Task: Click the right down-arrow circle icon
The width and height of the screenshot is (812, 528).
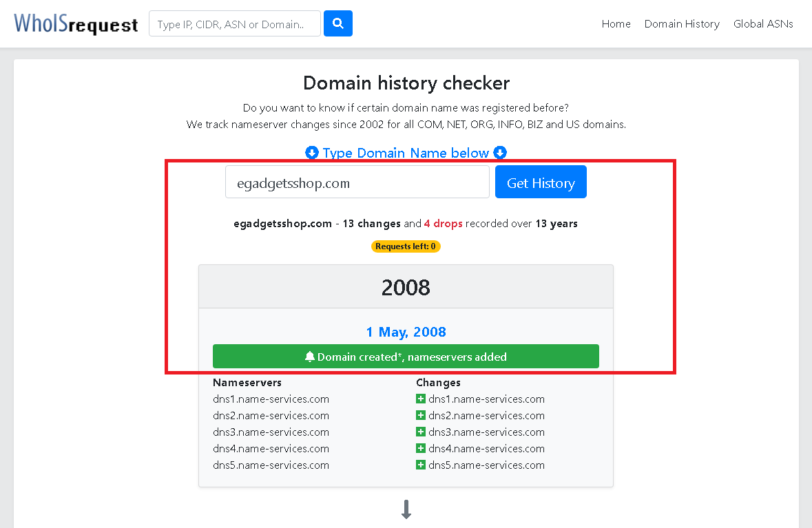Action: (500, 153)
